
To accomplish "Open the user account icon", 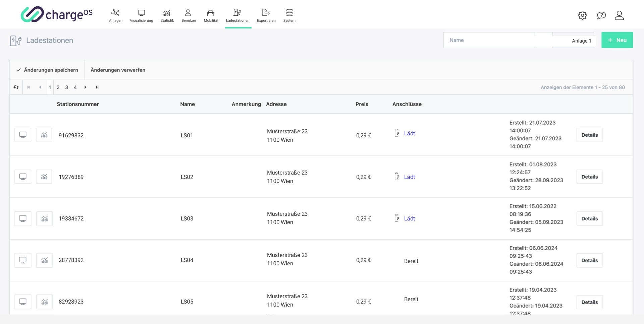I will 619,15.
